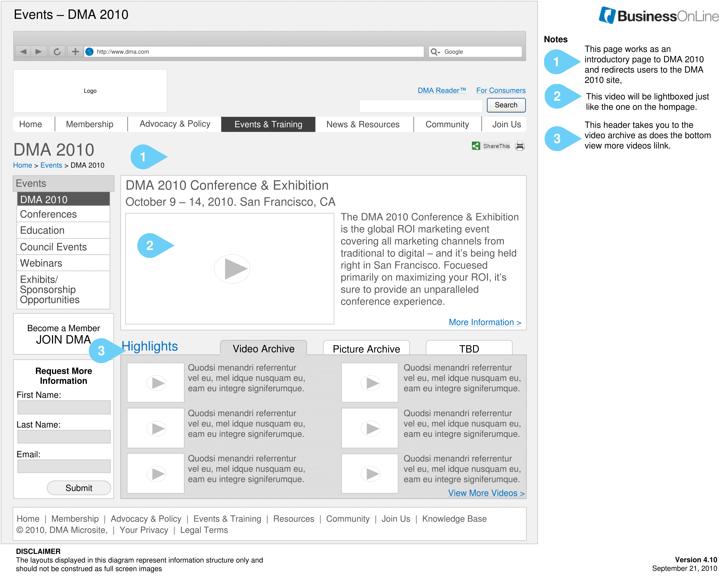Viewport: 722px width, 588px height.
Task: Click Events & Training in the footer
Action: [227, 518]
